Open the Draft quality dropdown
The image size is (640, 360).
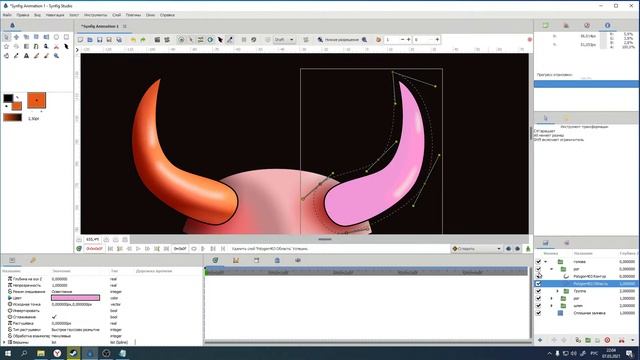(x=284, y=40)
